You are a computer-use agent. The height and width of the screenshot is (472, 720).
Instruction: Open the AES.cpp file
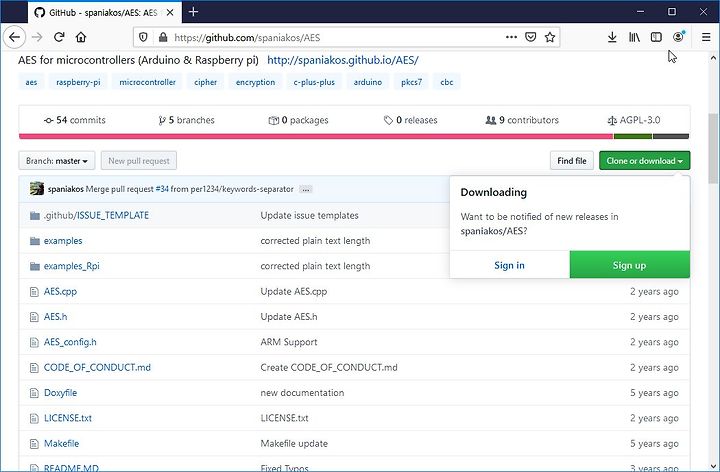coord(60,292)
